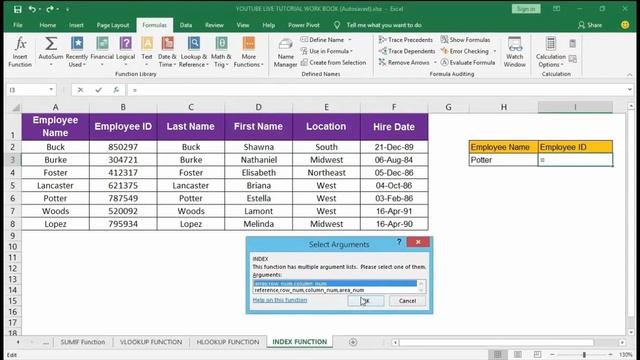Screen dimensions: 640x360
Task: Open the HLOOKUP FUNCTION sheet
Action: 228,342
